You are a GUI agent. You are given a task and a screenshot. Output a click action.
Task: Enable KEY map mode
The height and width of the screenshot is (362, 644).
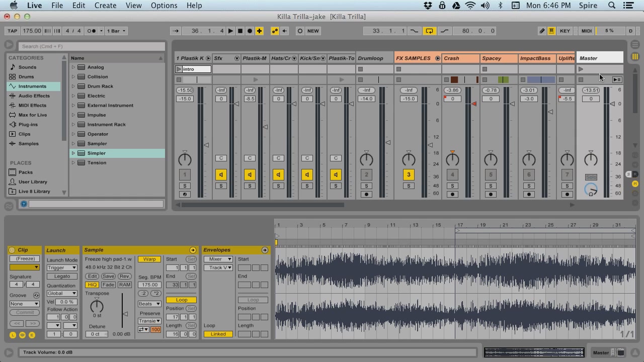coord(565,31)
